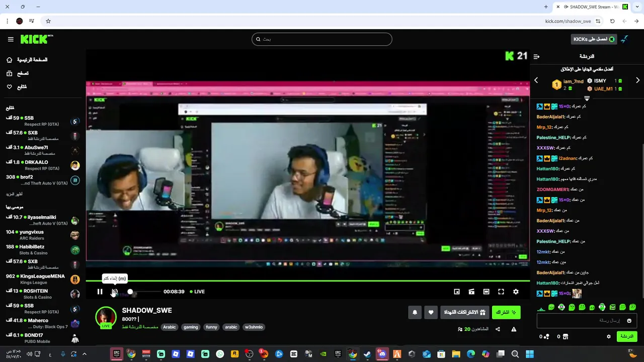Show next gifters leaderboard page

tap(637, 80)
